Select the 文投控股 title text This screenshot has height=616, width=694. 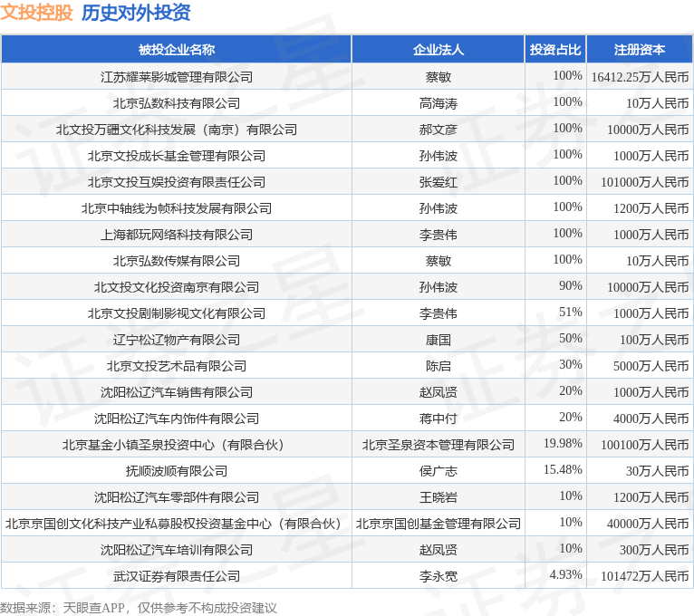(x=36, y=13)
